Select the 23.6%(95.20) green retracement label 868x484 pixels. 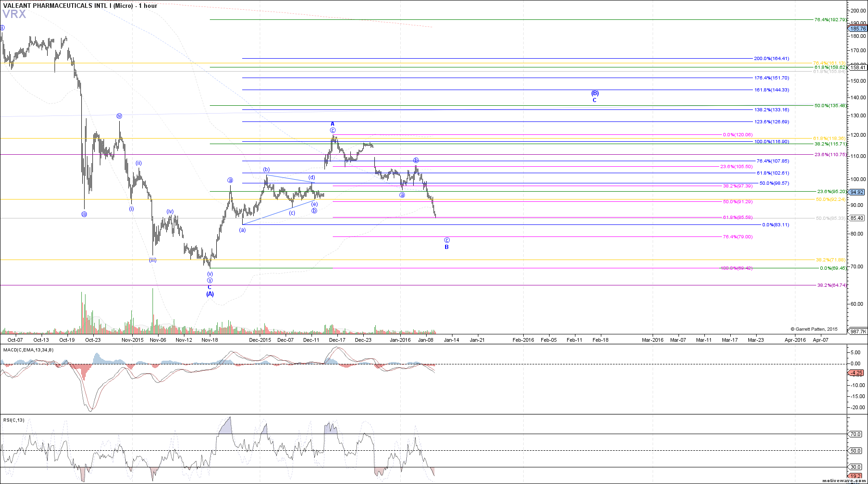coord(831,192)
